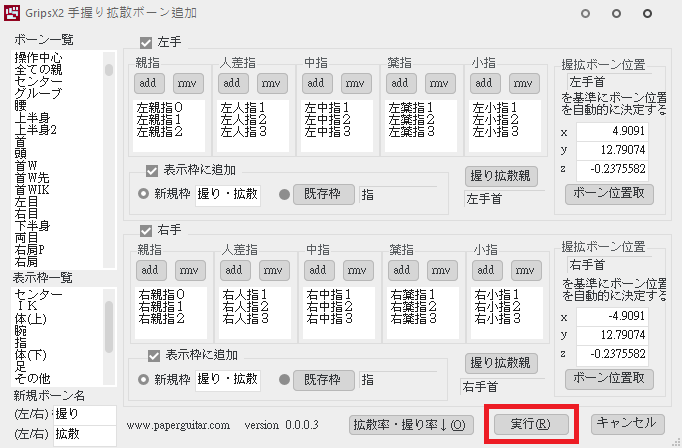Viewport: 682px width, 448px height.
Task: Select ＩＫ in display frame list
Action: (26, 306)
